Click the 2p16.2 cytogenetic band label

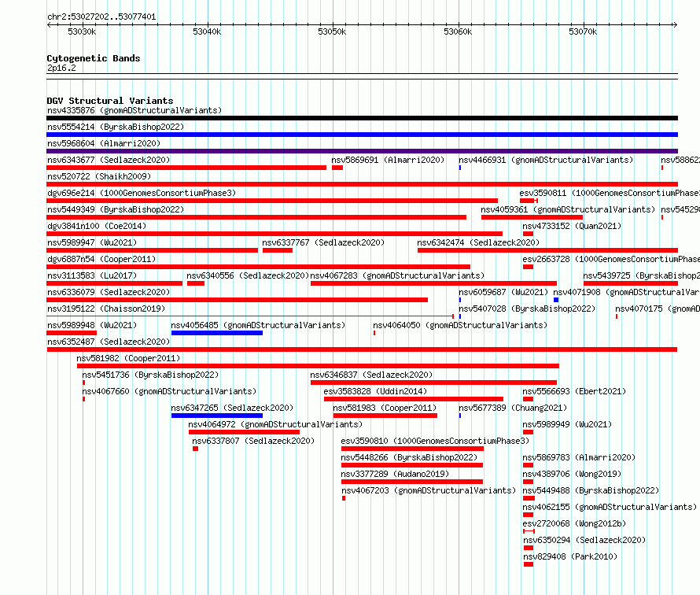click(x=61, y=68)
